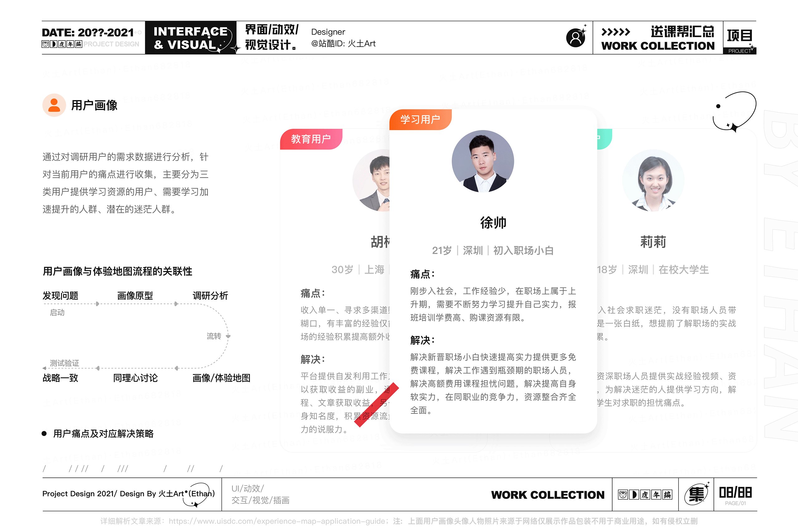The height and width of the screenshot is (532, 798).
Task: Click the 解决 heading on 徐帅 card
Action: click(x=422, y=340)
